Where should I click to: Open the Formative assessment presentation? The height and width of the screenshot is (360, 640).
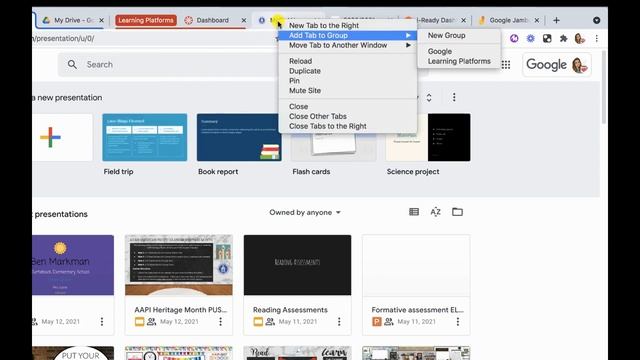(416, 265)
